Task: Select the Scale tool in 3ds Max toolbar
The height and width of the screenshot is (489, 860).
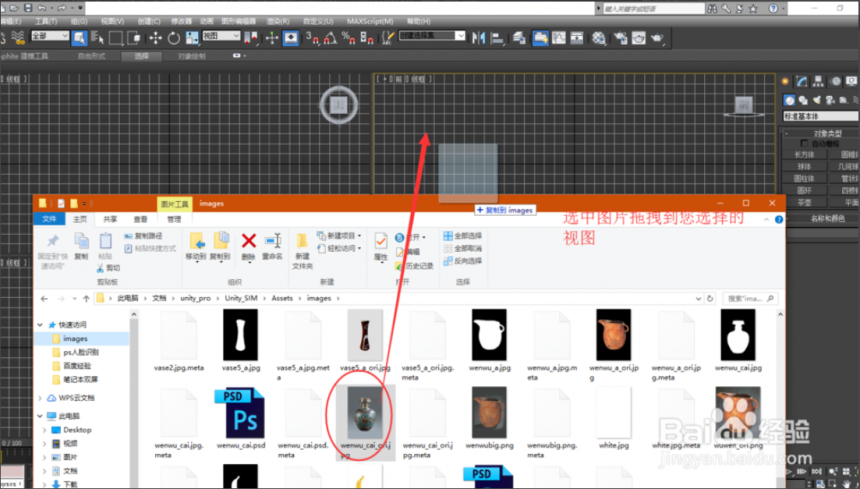Action: pos(192,38)
